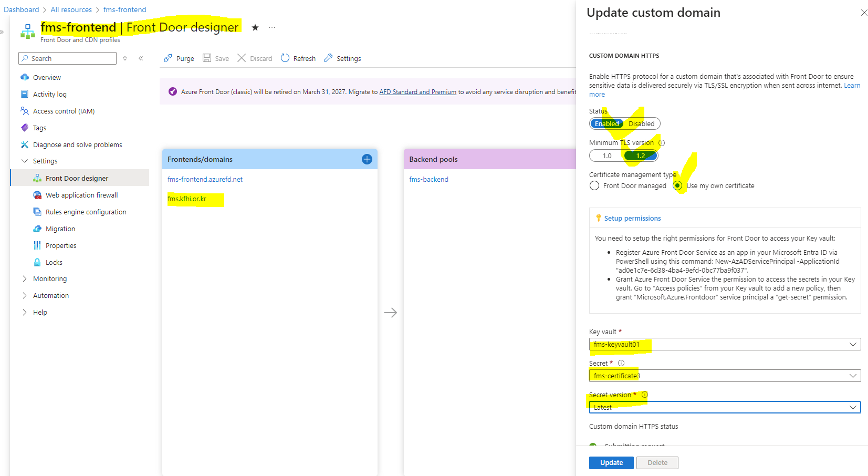868x476 pixels.
Task: Click the Update button
Action: (611, 463)
